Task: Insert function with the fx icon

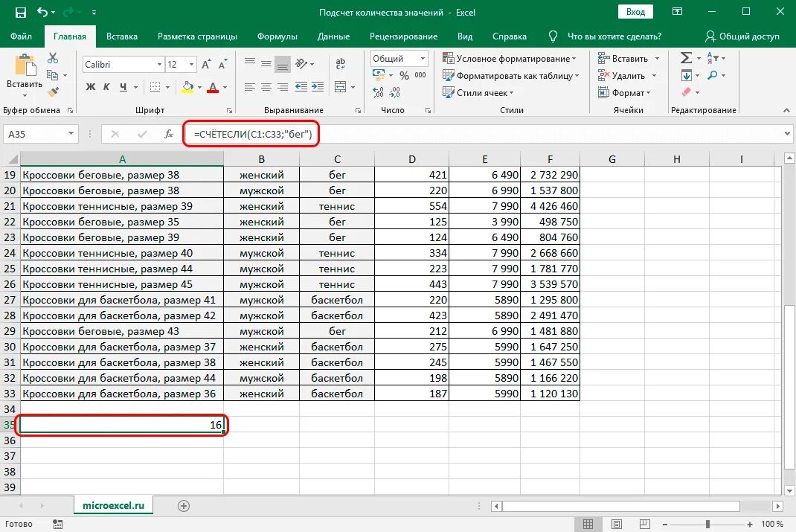Action: [169, 134]
